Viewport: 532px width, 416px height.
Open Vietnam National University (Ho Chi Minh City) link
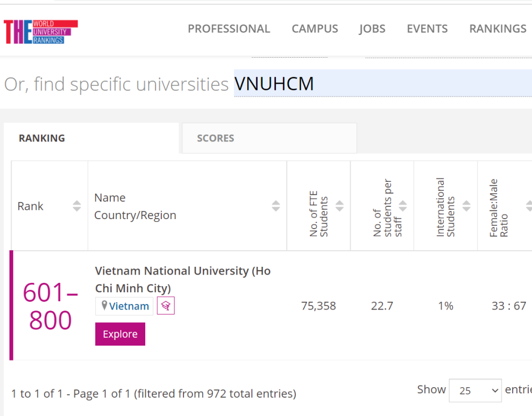183,280
